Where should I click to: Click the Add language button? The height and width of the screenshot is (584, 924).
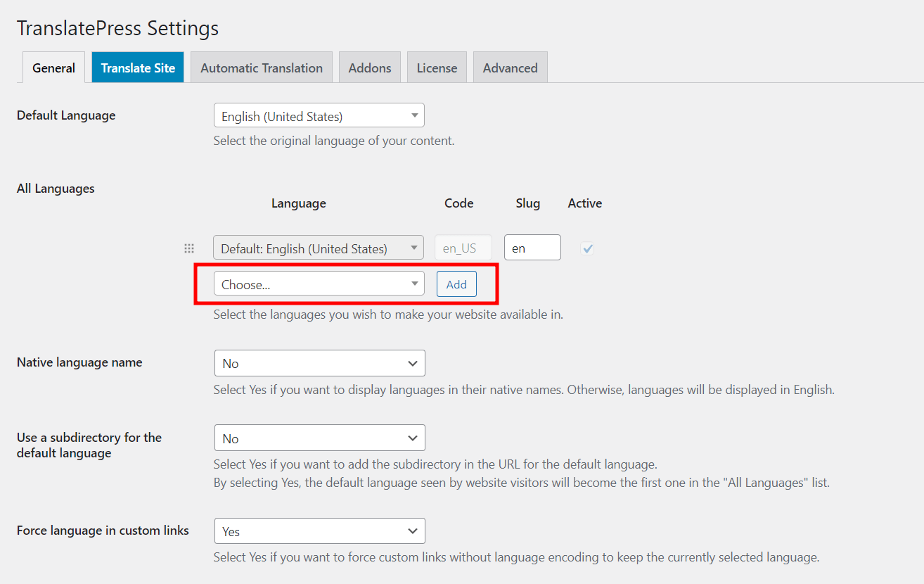click(x=456, y=284)
